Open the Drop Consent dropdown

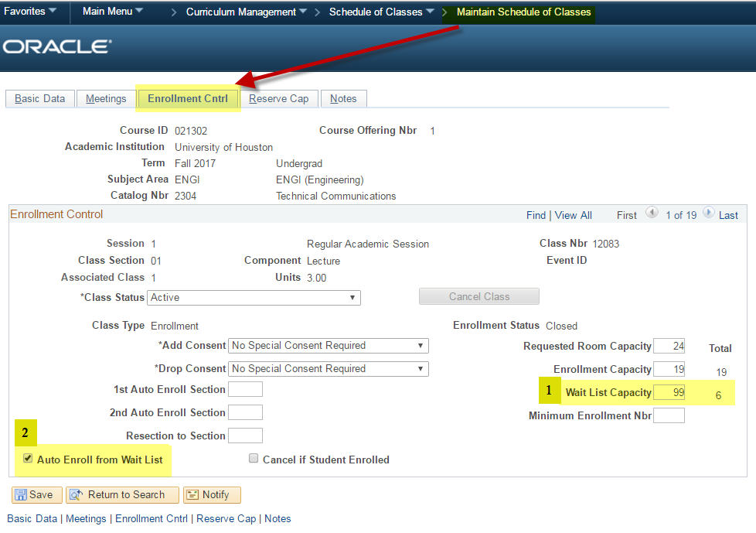tap(329, 369)
